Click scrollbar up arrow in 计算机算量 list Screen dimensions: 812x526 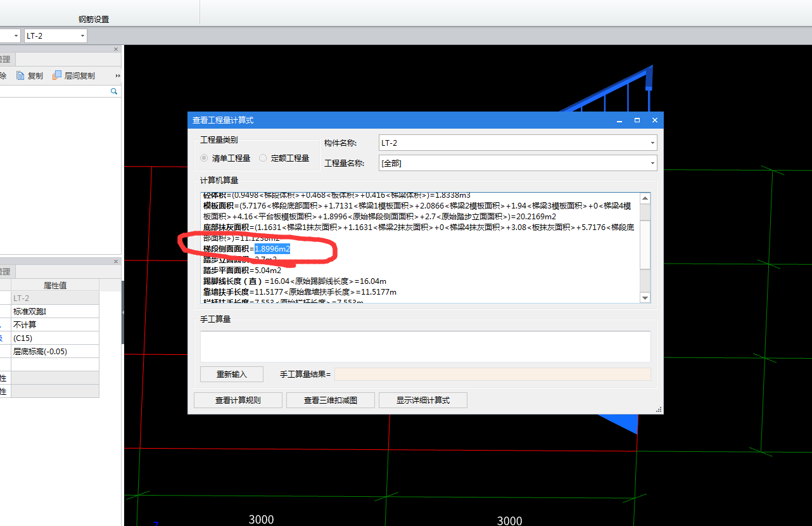645,198
